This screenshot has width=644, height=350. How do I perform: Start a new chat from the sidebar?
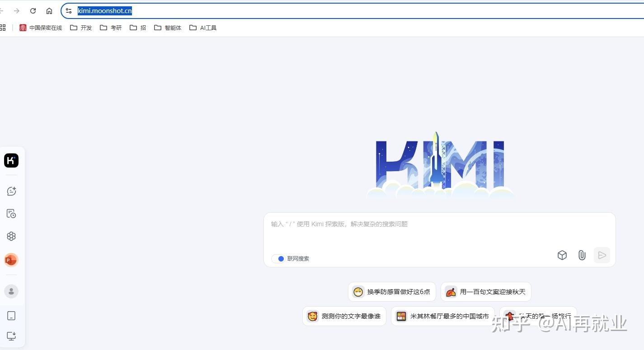point(11,191)
